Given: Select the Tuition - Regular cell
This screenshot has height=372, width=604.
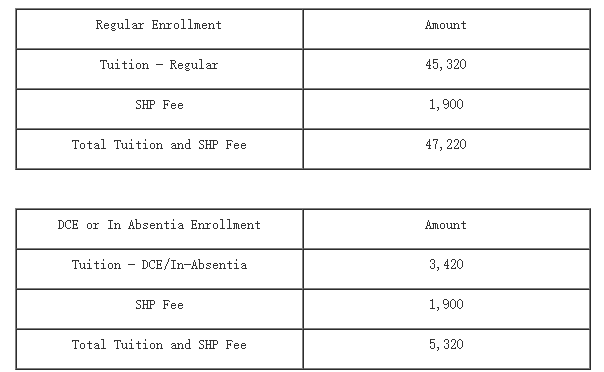Looking at the screenshot, I should click(x=159, y=69).
